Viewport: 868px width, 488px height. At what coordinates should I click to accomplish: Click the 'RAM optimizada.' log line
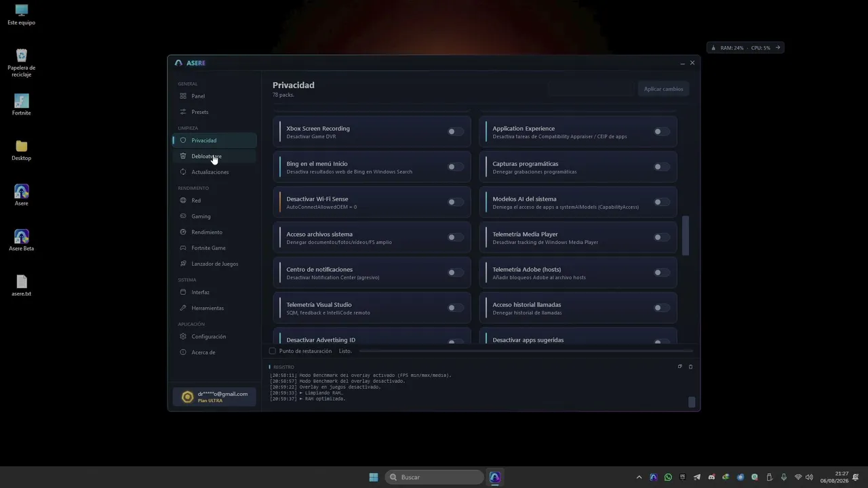(308, 399)
